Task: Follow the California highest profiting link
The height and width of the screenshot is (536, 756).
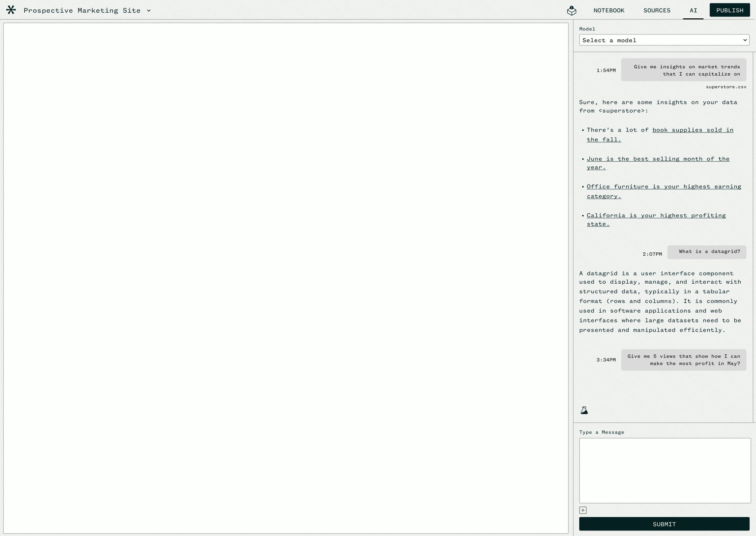Action: click(x=656, y=216)
